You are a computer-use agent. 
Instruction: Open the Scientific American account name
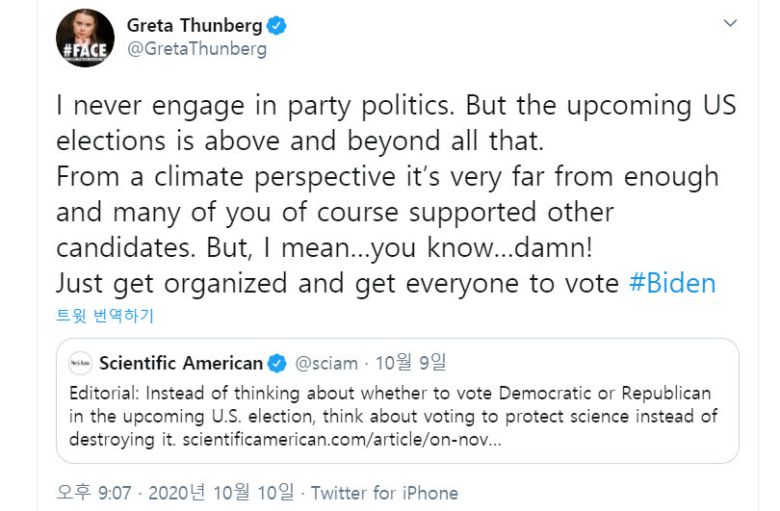(x=180, y=363)
